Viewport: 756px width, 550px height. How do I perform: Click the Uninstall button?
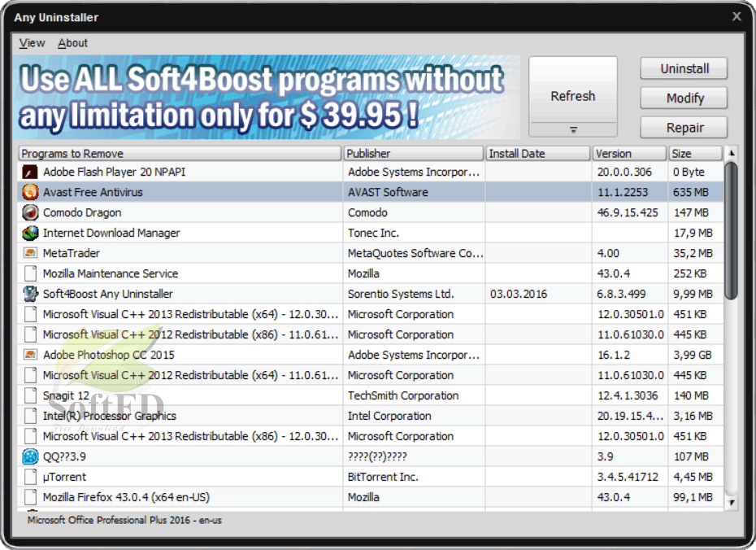[x=684, y=68]
